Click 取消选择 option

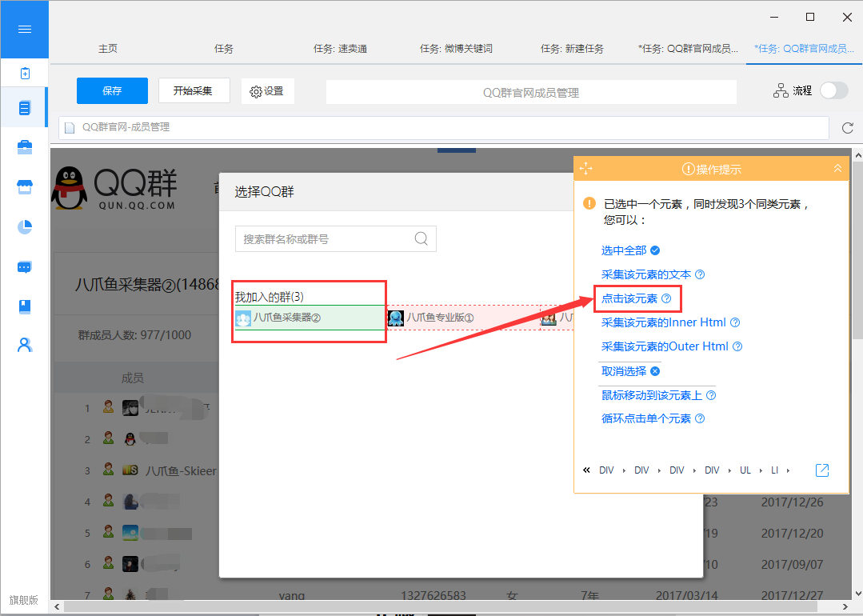(x=630, y=371)
